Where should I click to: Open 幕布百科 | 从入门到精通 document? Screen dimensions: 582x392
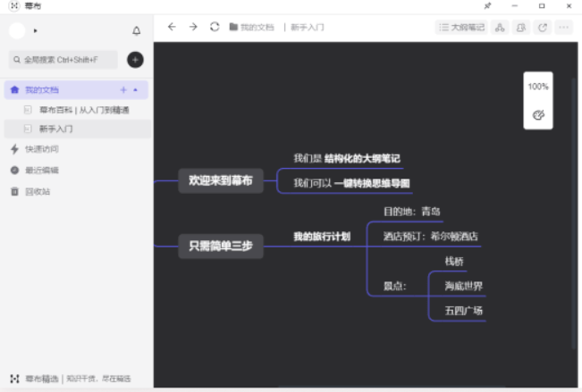pos(78,110)
